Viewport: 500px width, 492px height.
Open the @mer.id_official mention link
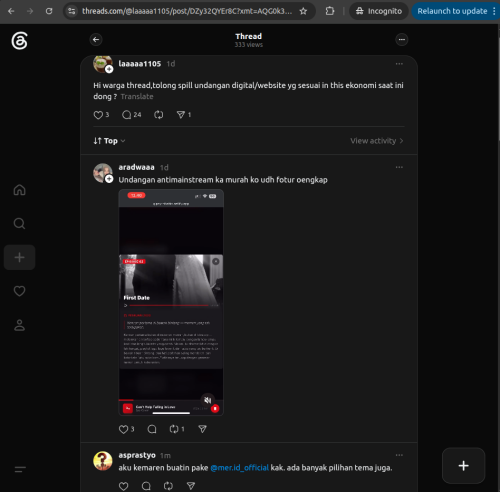(x=239, y=468)
